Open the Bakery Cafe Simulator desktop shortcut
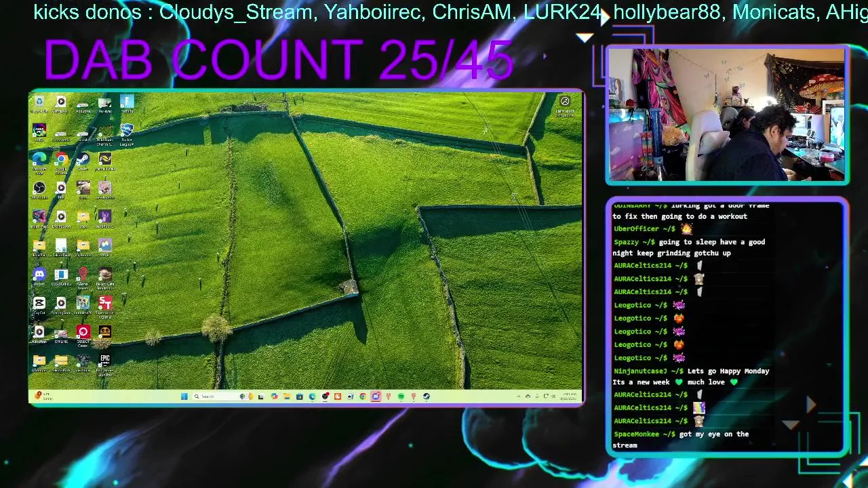The height and width of the screenshot is (488, 868). click(105, 279)
